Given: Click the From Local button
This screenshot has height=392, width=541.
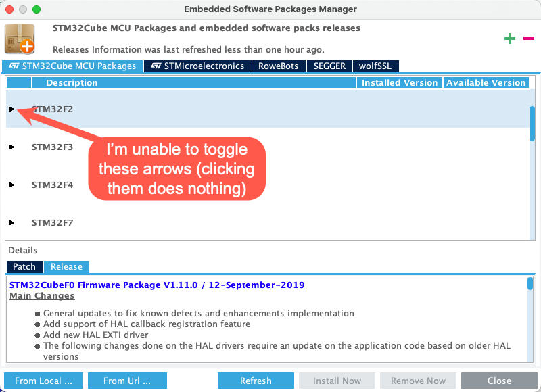Looking at the screenshot, I should 43,381.
